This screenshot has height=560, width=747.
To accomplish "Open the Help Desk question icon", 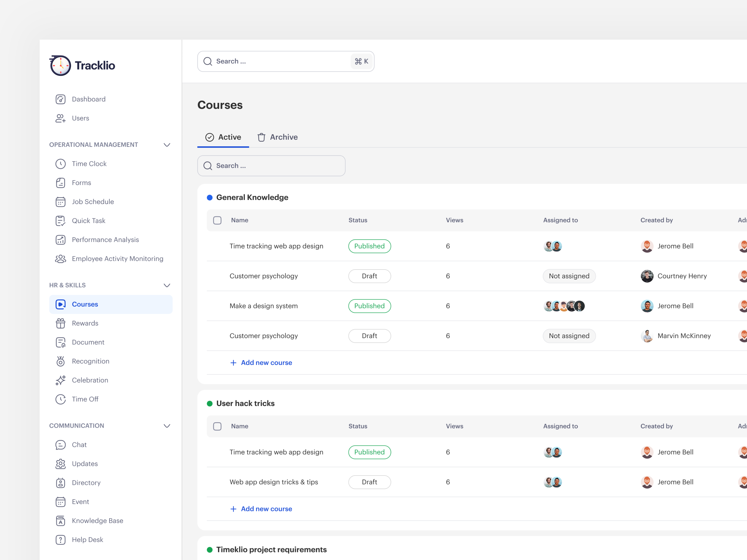I will click(x=60, y=539).
